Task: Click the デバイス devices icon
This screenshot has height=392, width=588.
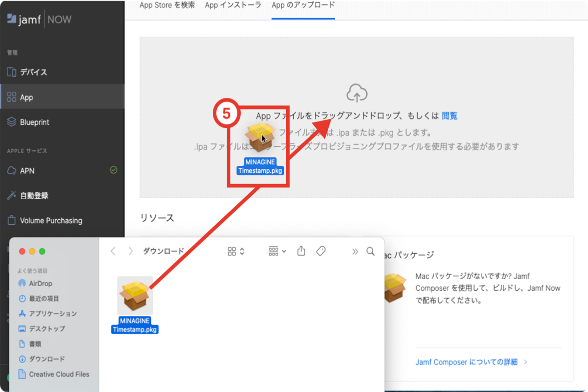Action: click(x=11, y=72)
